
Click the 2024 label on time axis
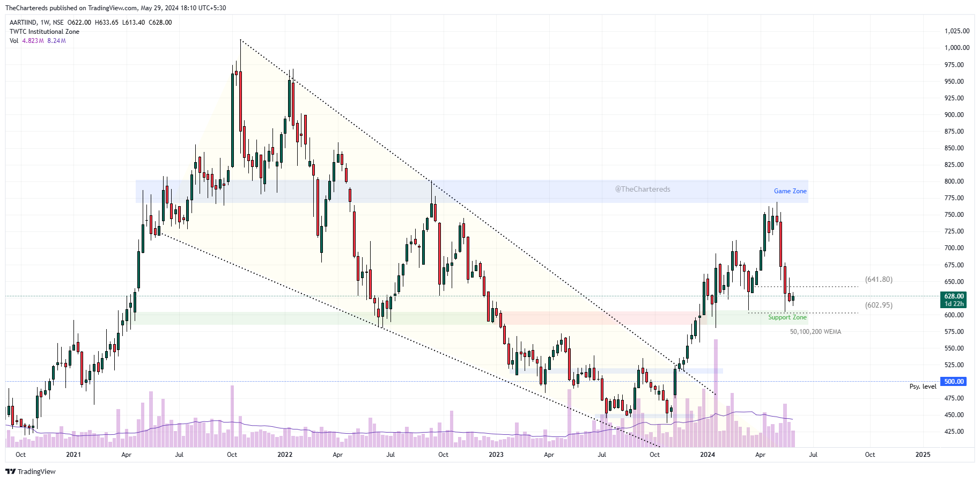point(708,455)
